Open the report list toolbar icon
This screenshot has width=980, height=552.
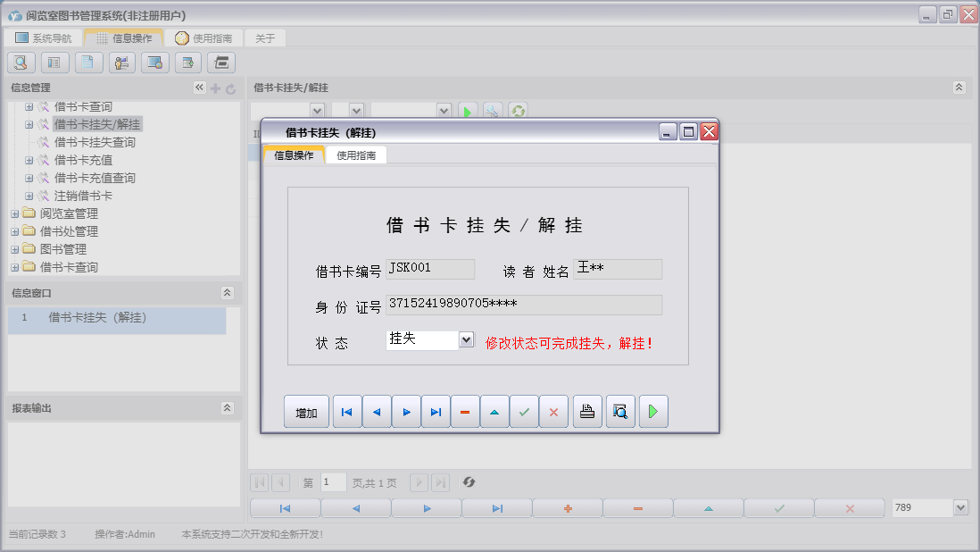tap(54, 63)
